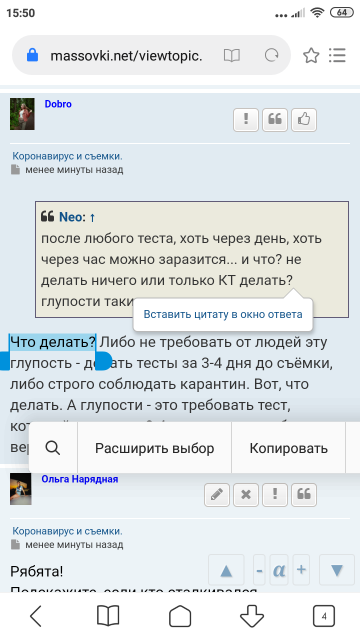Jump to page top with up triangle
The width and height of the screenshot is (360, 640).
tap(226, 570)
